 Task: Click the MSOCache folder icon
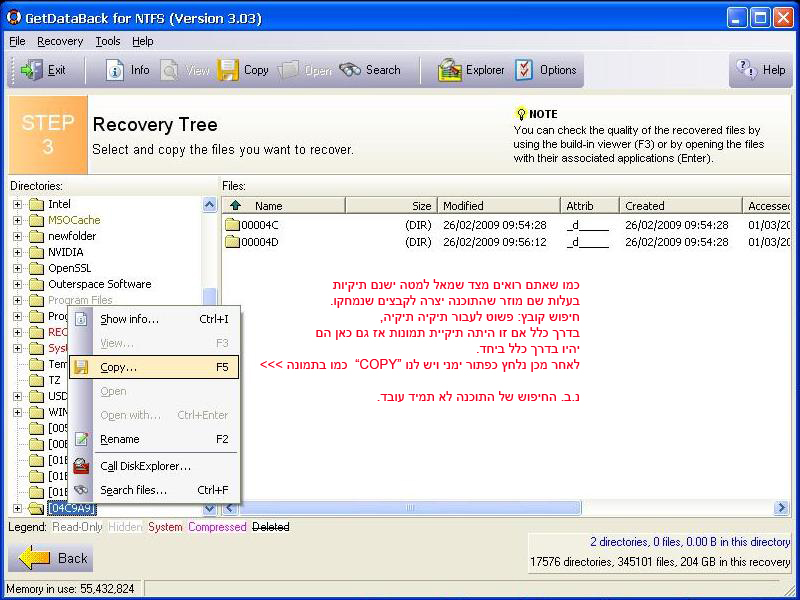[x=36, y=220]
